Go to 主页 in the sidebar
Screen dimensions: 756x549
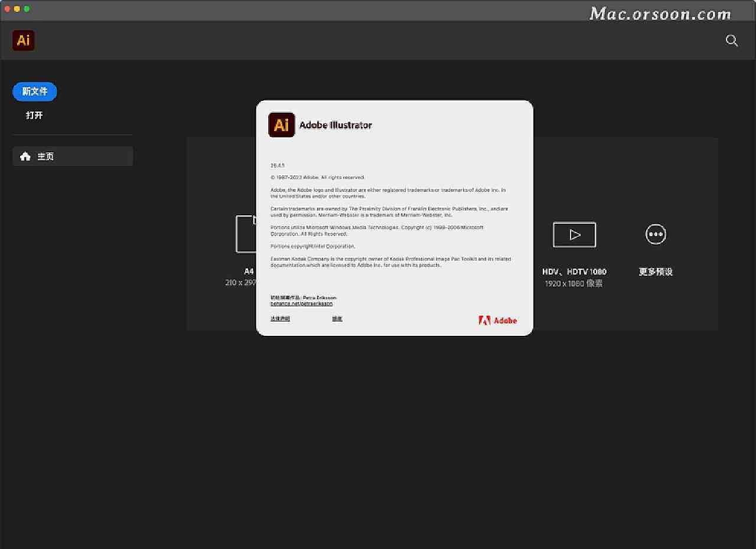coord(73,156)
